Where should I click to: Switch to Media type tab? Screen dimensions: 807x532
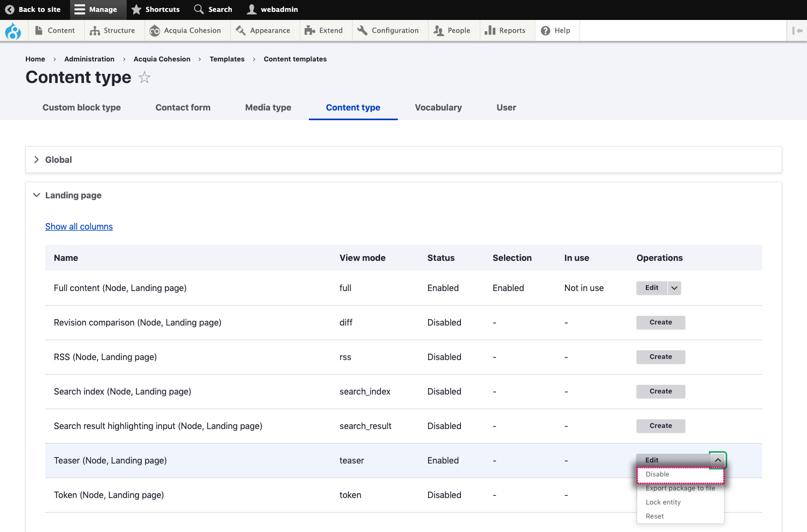pos(268,108)
